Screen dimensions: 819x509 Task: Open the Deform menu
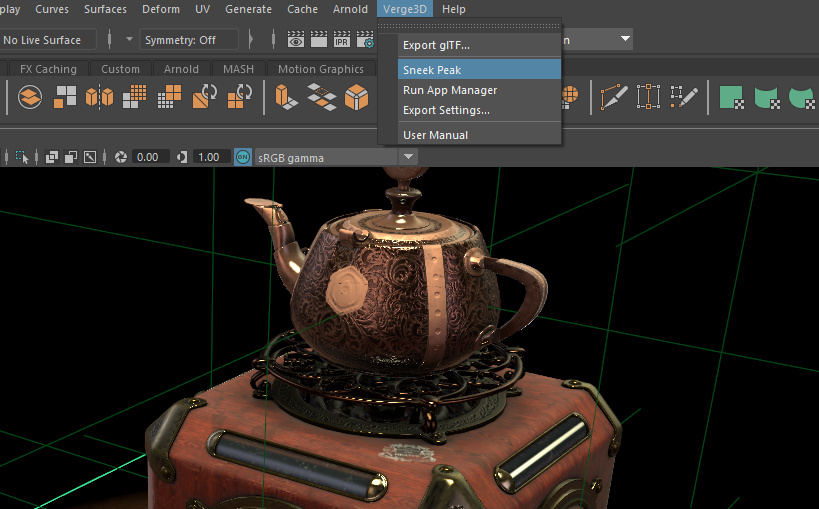pyautogui.click(x=161, y=9)
